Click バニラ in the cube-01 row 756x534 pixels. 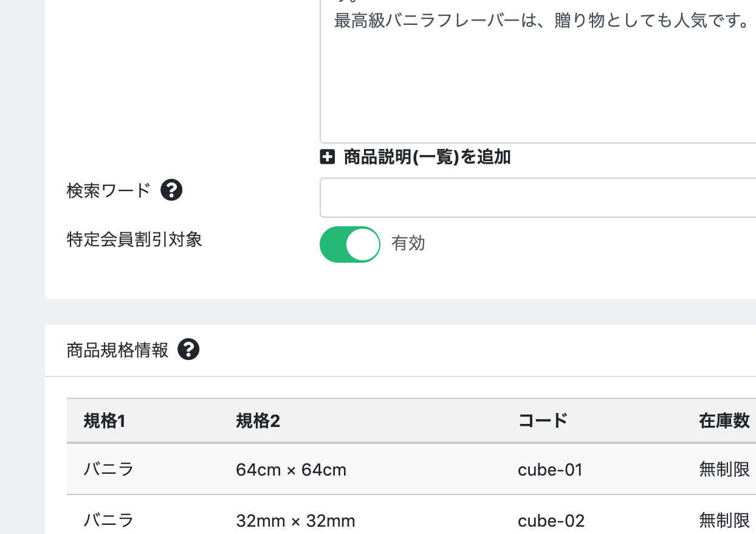(x=109, y=470)
